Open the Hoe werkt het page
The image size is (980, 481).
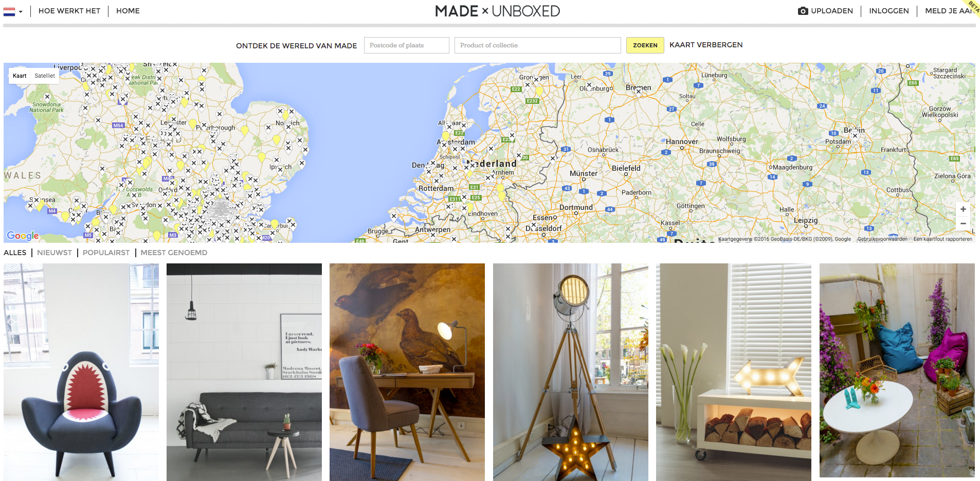point(69,11)
